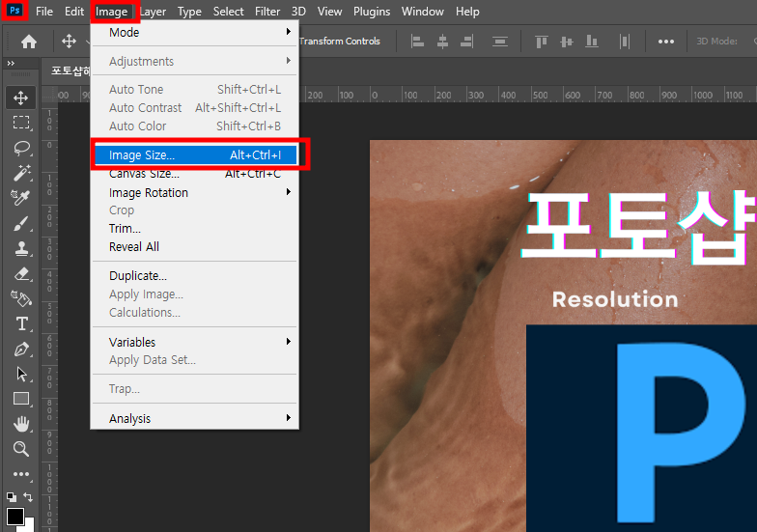Expand the Mode submenu

[195, 33]
